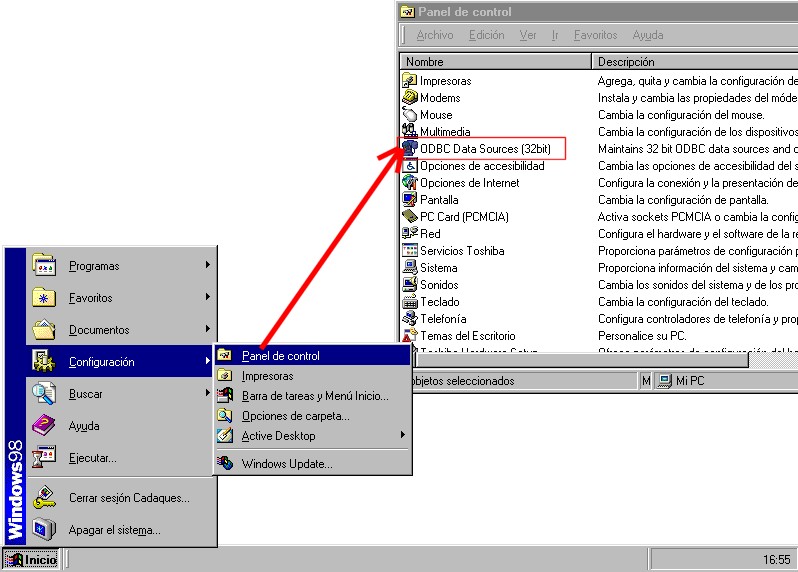Click 'Cambia la configuración de pantalla.' description

pyautogui.click(x=683, y=200)
